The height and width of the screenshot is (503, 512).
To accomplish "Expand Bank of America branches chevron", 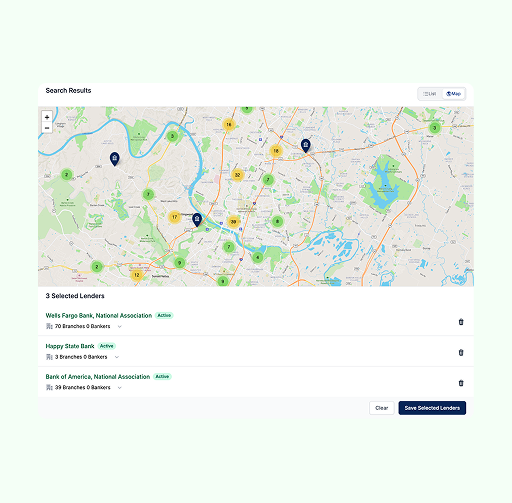I will coord(120,388).
